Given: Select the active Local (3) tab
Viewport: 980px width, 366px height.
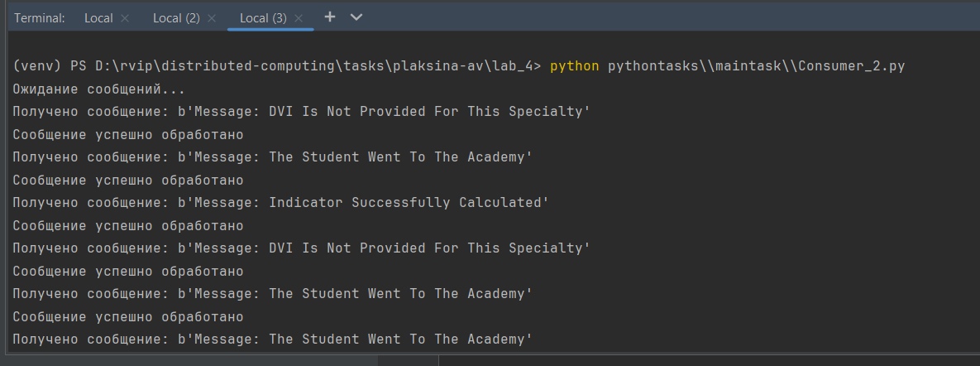Looking at the screenshot, I should [263, 17].
